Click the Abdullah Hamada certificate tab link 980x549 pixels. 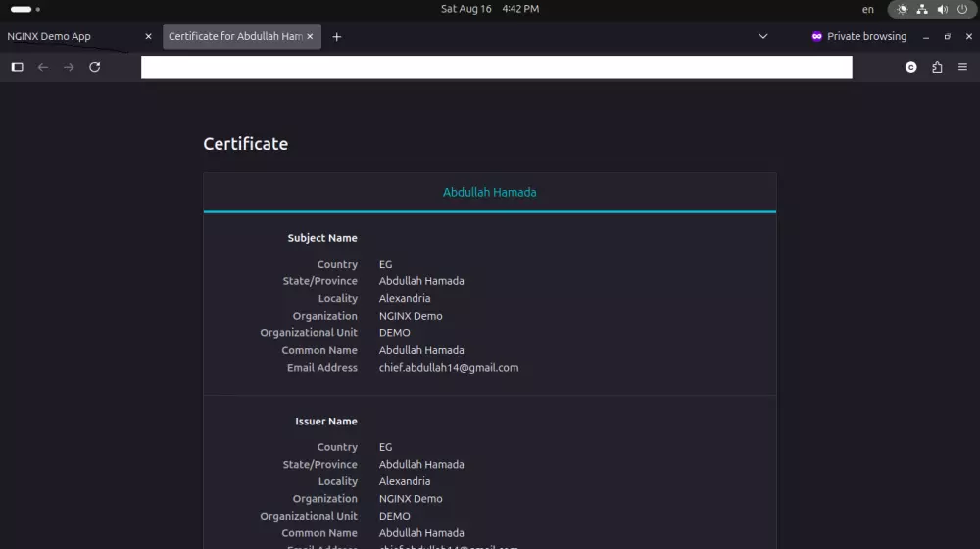pos(489,193)
